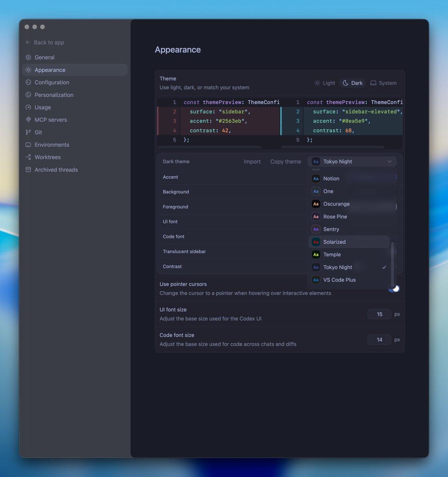Click the Copy theme button

286,161
